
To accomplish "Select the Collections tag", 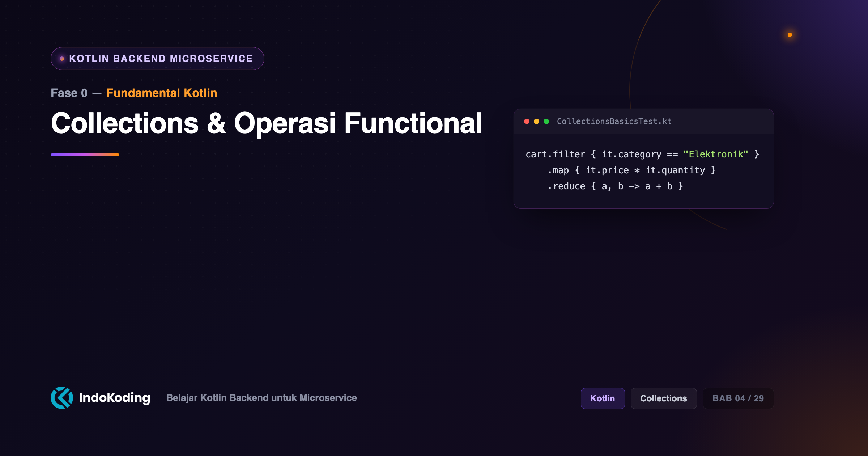I will coord(663,398).
